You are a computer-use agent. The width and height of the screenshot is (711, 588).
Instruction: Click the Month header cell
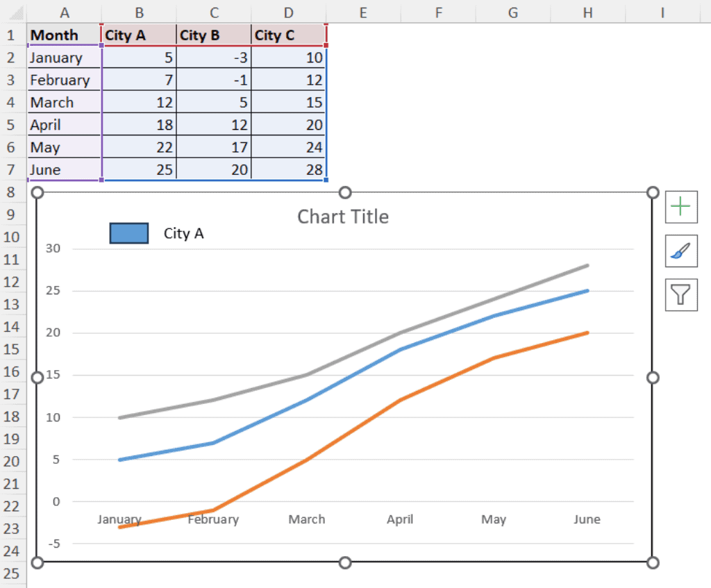coord(64,35)
